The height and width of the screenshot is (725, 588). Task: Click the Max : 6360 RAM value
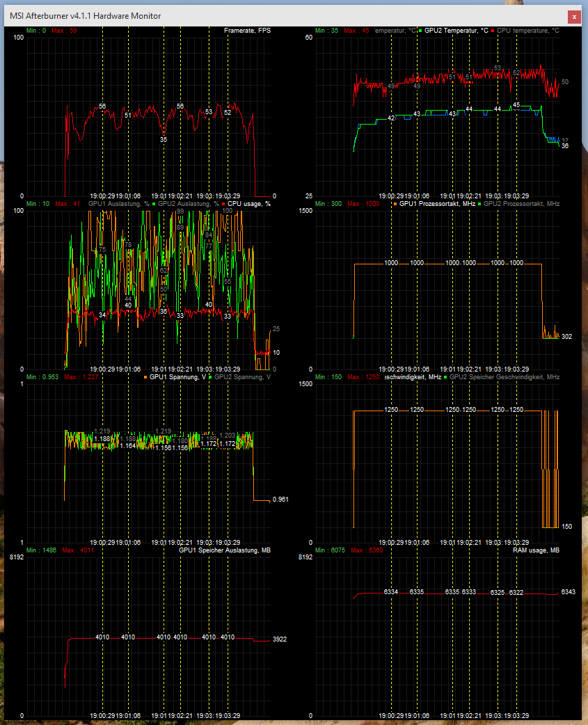point(367,550)
